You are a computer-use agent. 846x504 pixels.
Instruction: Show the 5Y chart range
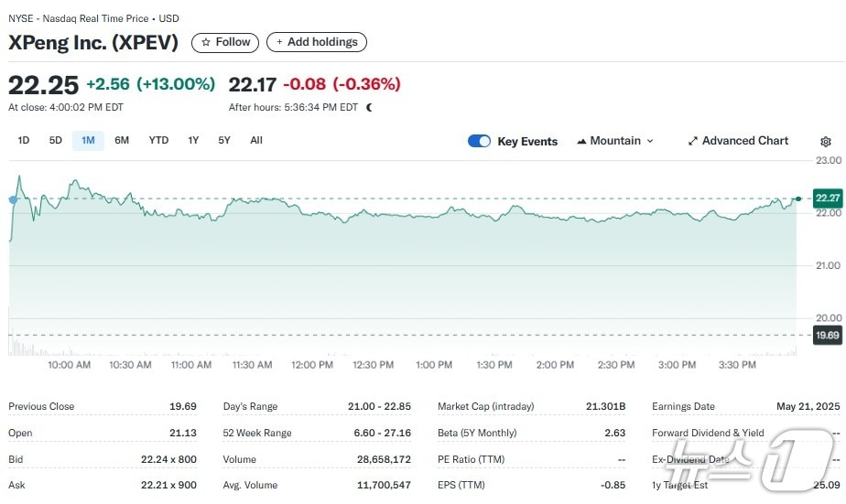tap(224, 140)
